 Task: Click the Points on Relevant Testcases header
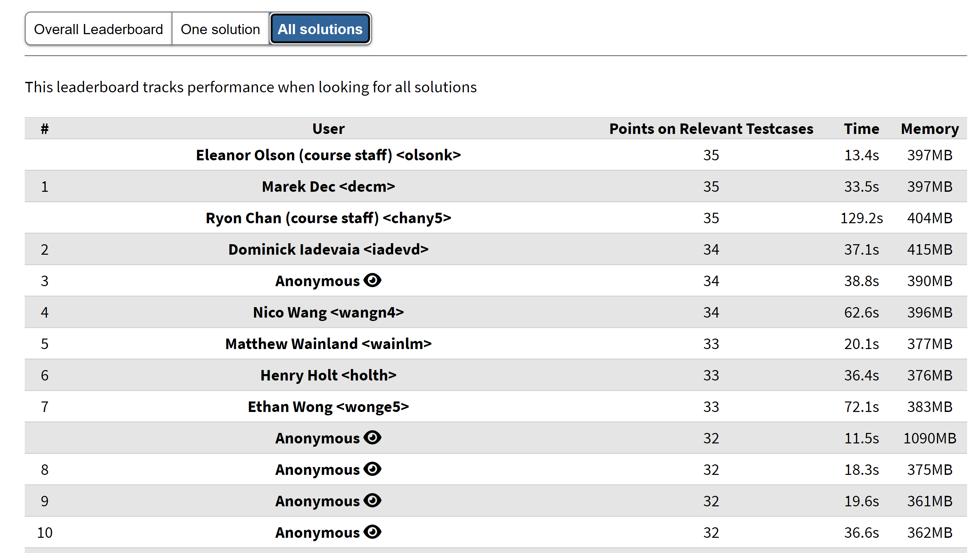point(711,129)
